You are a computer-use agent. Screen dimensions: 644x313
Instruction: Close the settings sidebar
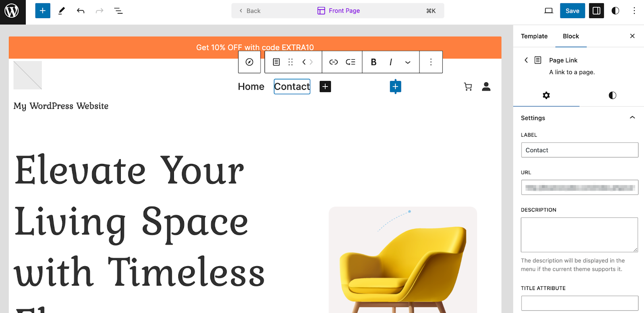click(632, 36)
